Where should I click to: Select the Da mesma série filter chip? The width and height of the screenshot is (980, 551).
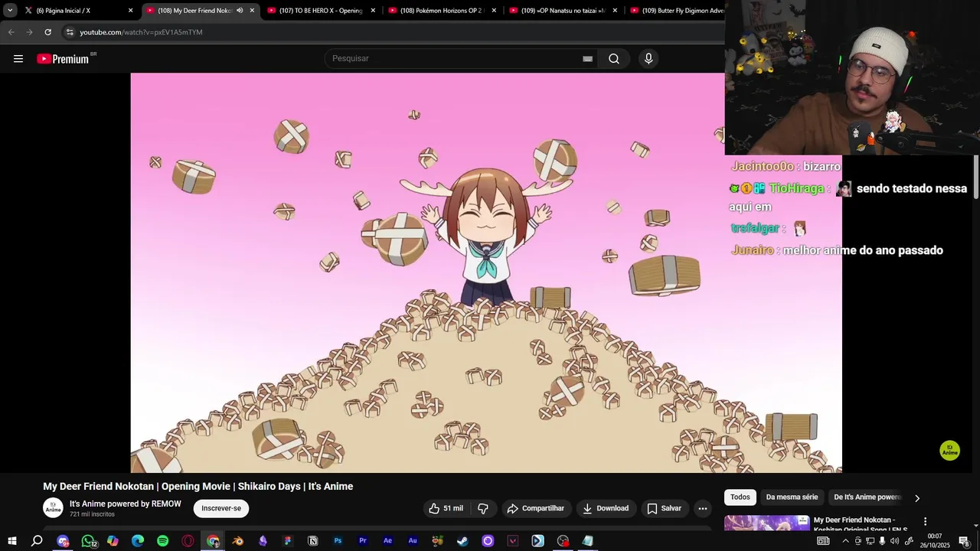(x=792, y=497)
